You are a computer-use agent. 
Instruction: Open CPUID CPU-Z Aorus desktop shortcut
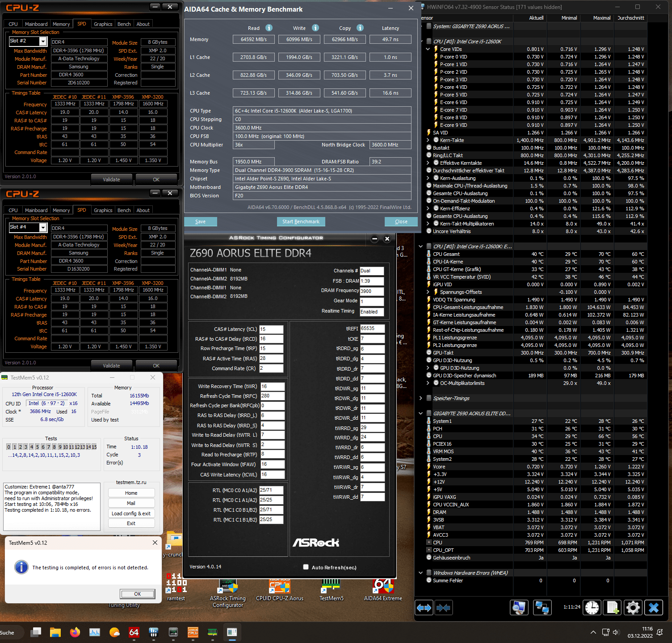click(280, 589)
